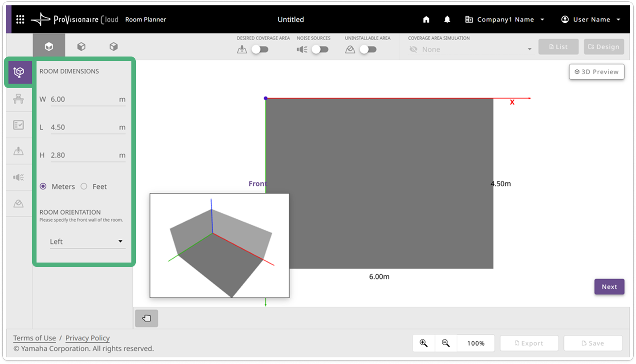Open notifications bell icon
Image resolution: width=636 pixels, height=364 pixels.
[x=447, y=20]
